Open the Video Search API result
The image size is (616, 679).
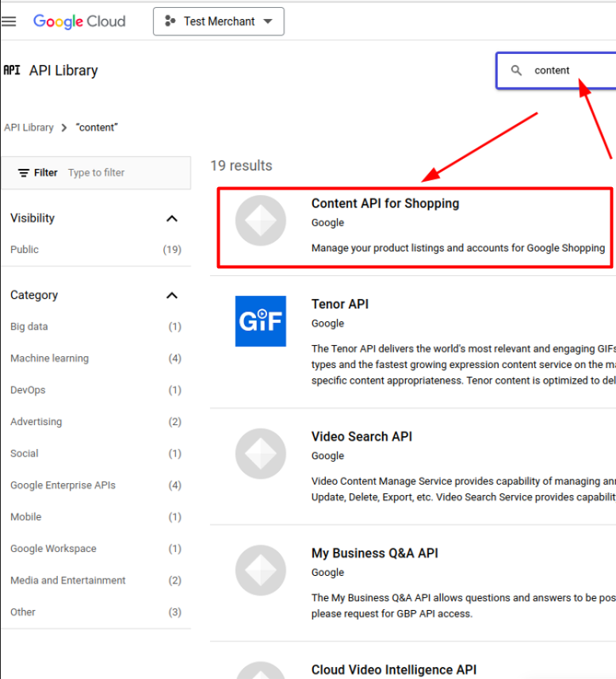362,436
